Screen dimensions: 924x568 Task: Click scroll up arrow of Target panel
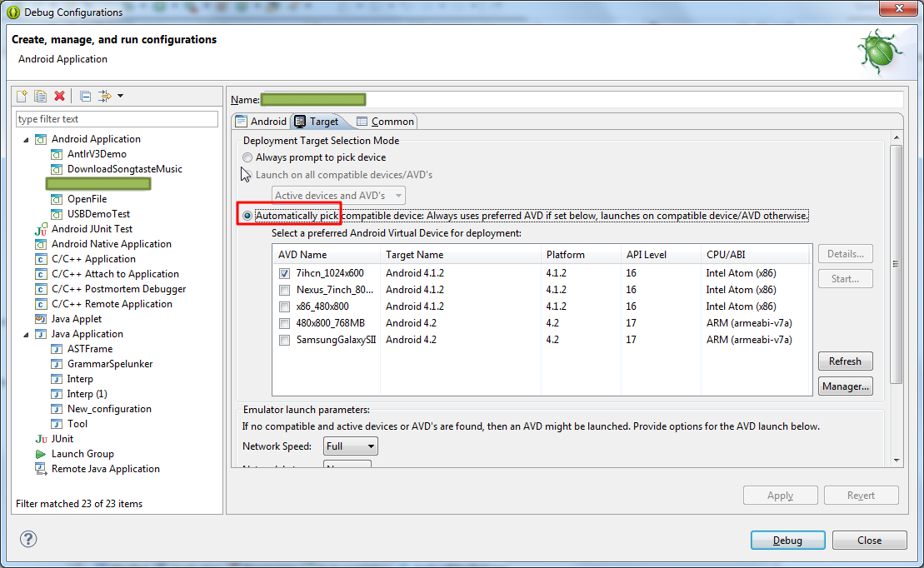[897, 138]
